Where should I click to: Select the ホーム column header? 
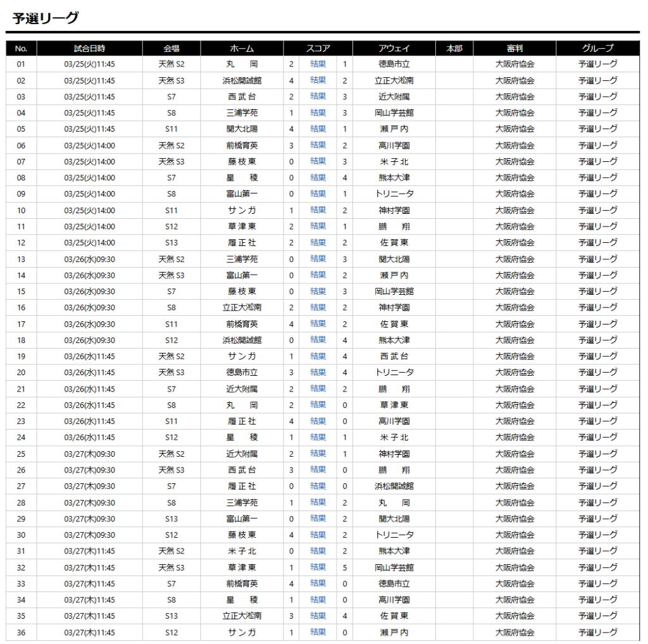point(242,48)
